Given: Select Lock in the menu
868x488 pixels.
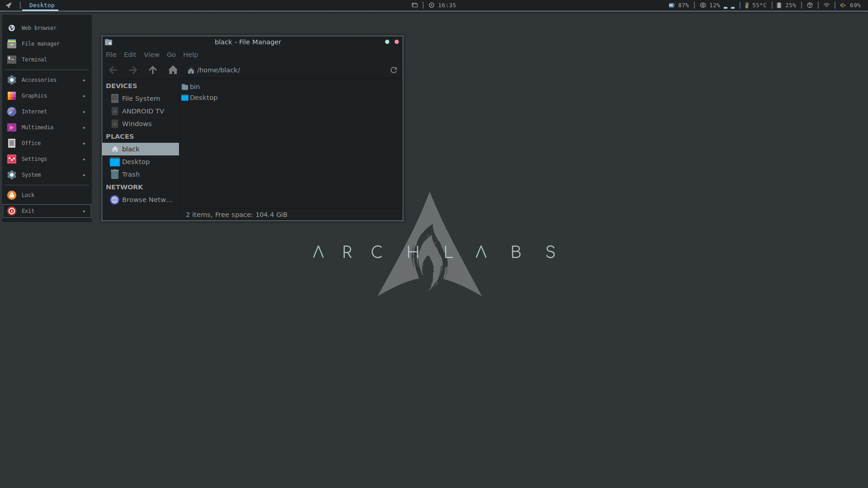Looking at the screenshot, I should pos(47,195).
